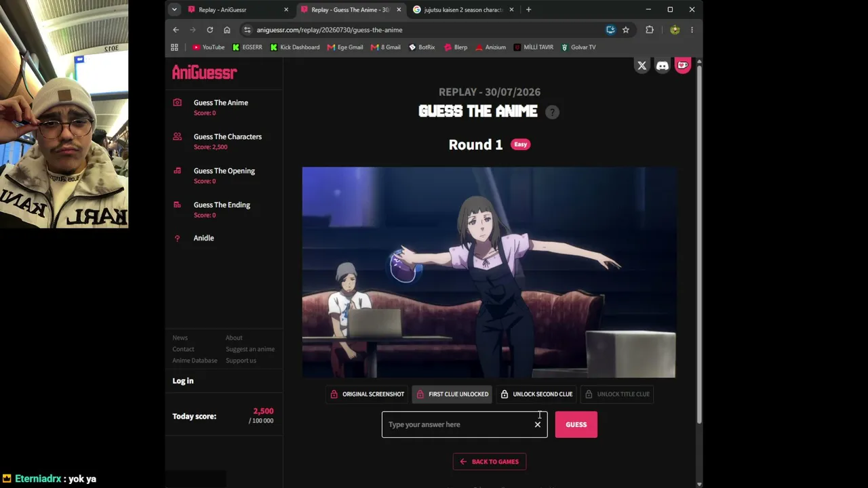This screenshot has height=488, width=868.
Task: Click the answer input field
Action: tap(465, 424)
